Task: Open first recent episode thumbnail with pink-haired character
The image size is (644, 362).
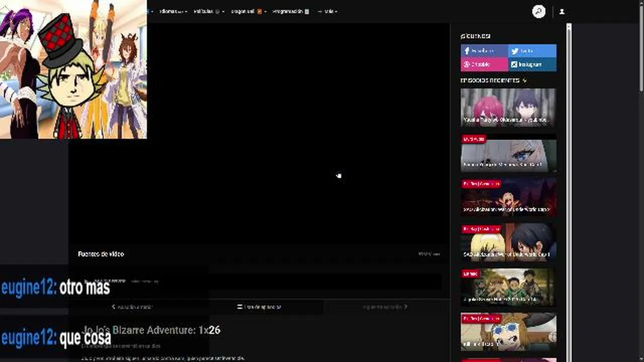Action: pos(508,108)
